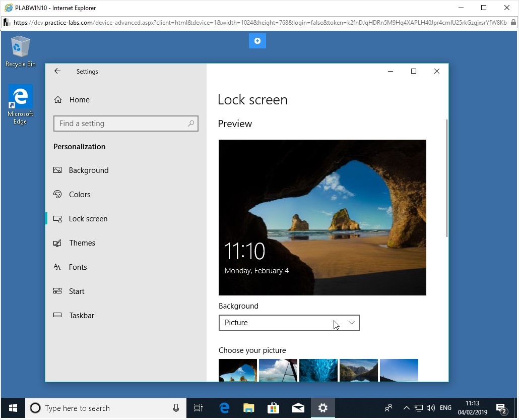The width and height of the screenshot is (519, 420).
Task: Select the Microsoft Edge desktop shortcut
Action: (x=21, y=104)
